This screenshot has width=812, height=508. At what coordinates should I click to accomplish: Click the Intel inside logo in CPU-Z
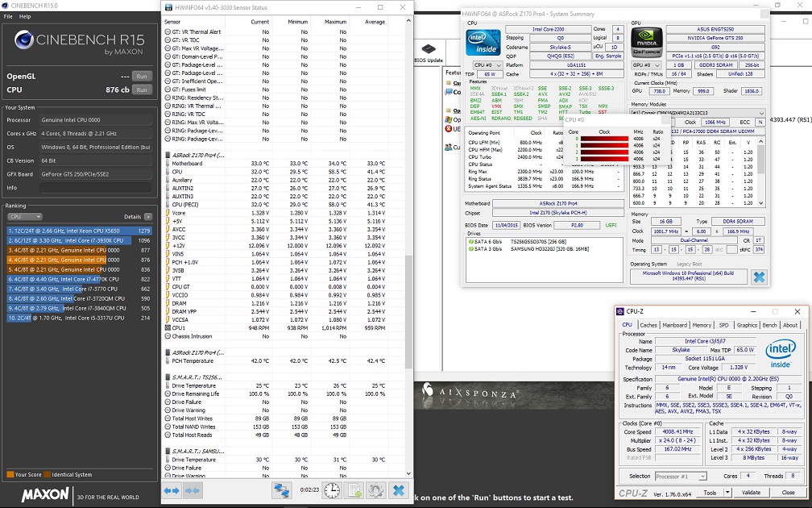coord(780,355)
